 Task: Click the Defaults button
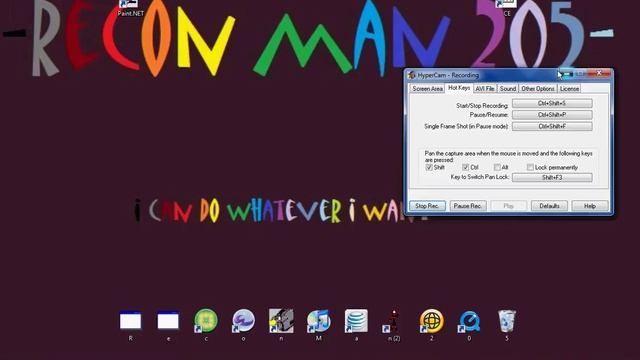point(549,206)
